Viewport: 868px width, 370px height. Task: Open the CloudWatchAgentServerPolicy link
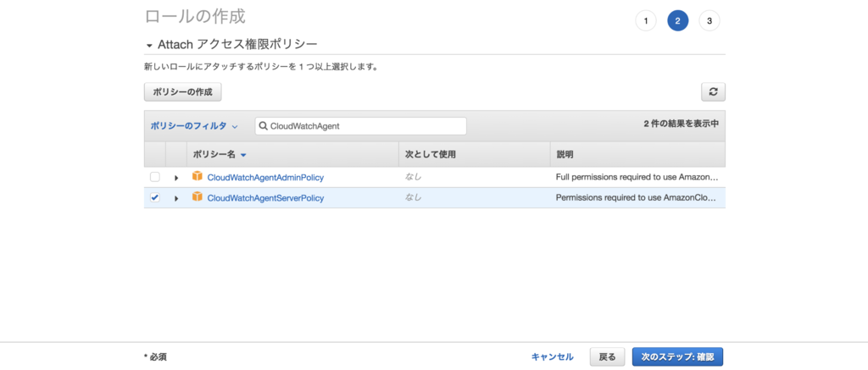(x=265, y=198)
